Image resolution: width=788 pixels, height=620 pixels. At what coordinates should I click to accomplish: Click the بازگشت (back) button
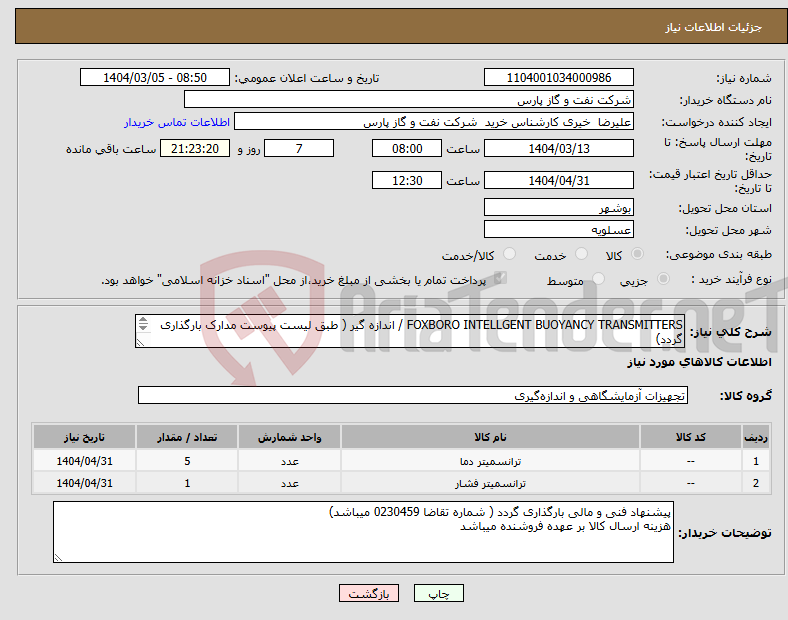pos(369,593)
